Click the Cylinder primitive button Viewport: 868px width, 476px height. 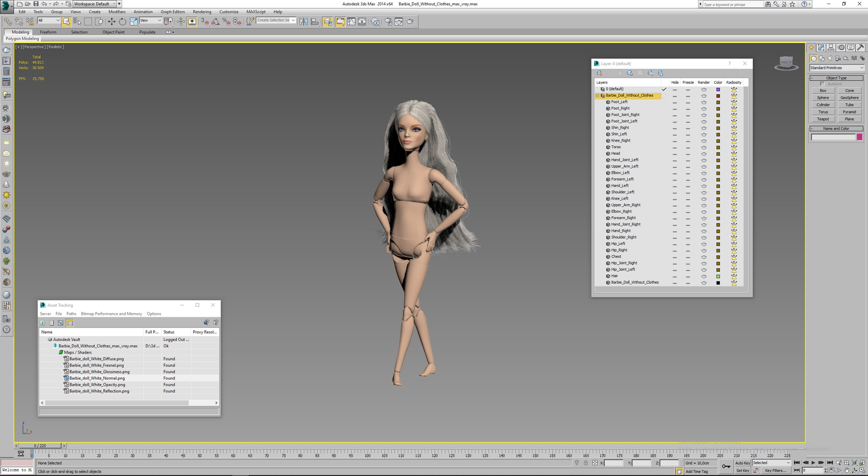pyautogui.click(x=823, y=105)
